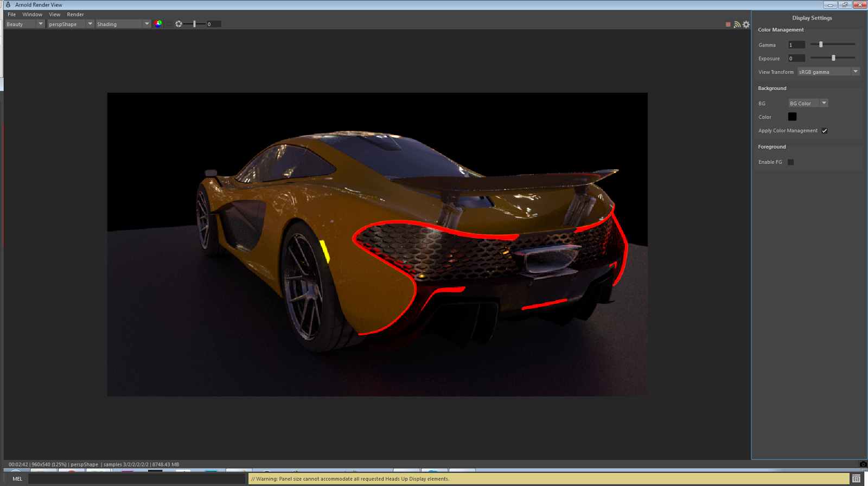This screenshot has height=486, width=868.
Task: Open the BG Color dropdown
Action: (x=808, y=103)
